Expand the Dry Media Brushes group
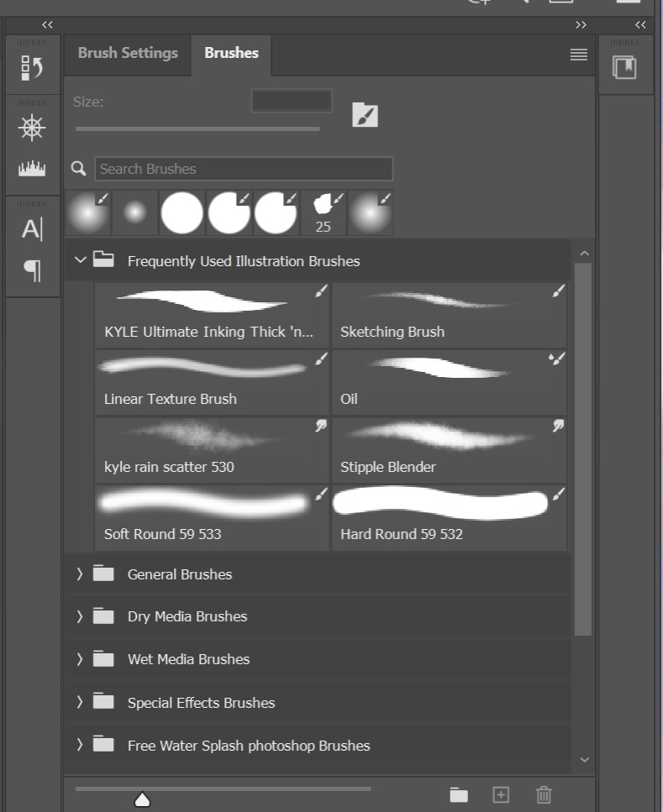 pyautogui.click(x=79, y=616)
